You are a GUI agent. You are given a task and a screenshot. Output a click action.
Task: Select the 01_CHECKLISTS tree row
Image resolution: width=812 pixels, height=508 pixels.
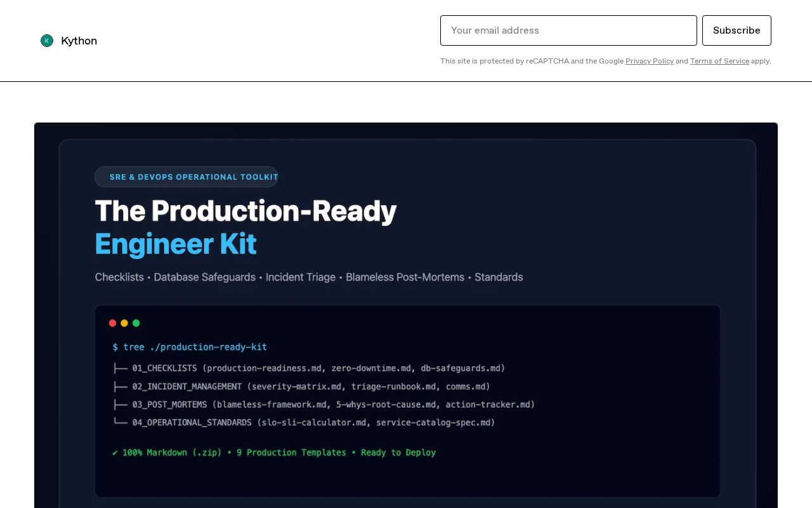(x=309, y=368)
